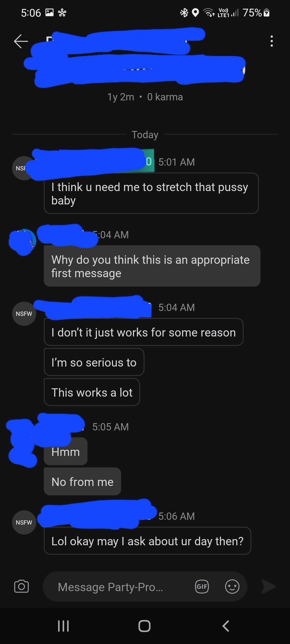Tap the battery 75% status icon
Viewport: 290px width, 644px height.
(256, 13)
